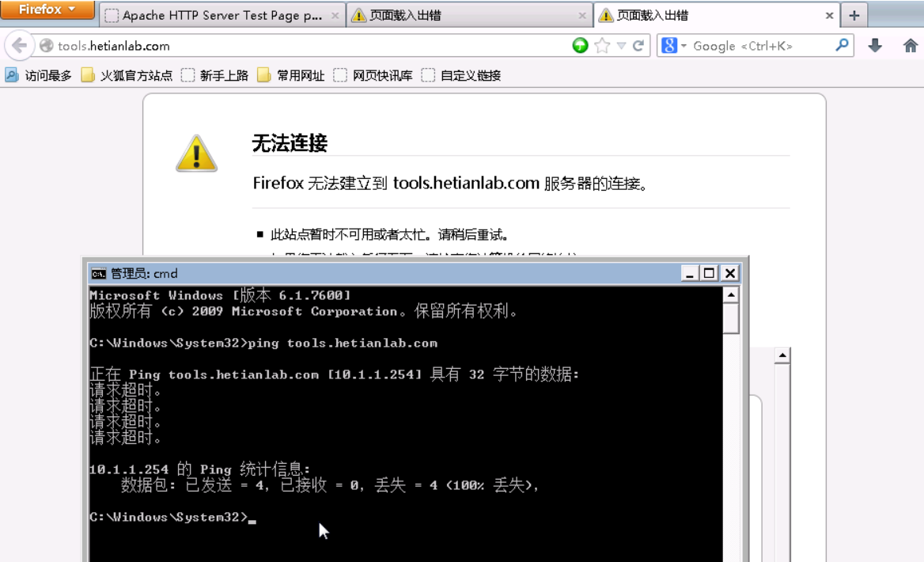Close the active 页面载入出错 tab

coord(829,16)
